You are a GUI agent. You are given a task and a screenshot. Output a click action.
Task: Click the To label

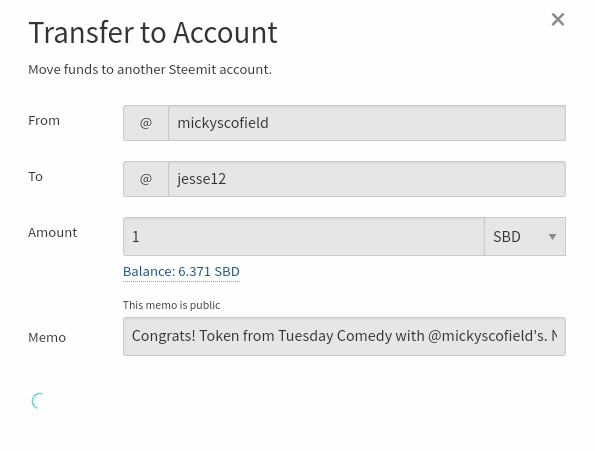click(35, 177)
